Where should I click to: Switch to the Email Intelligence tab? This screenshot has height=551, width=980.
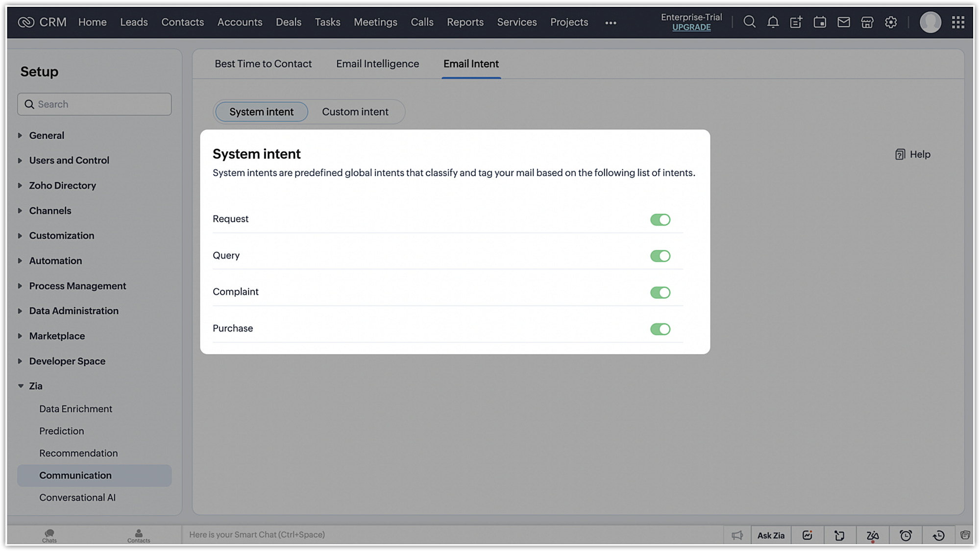click(377, 64)
